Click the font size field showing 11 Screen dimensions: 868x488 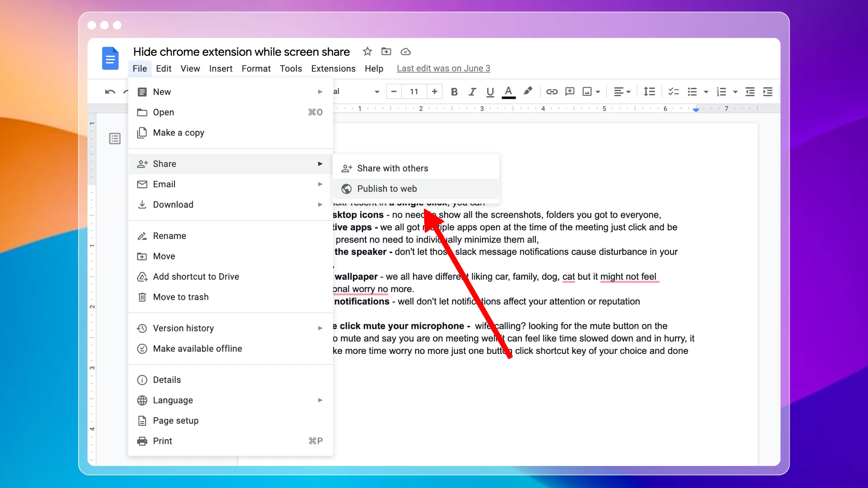point(414,91)
